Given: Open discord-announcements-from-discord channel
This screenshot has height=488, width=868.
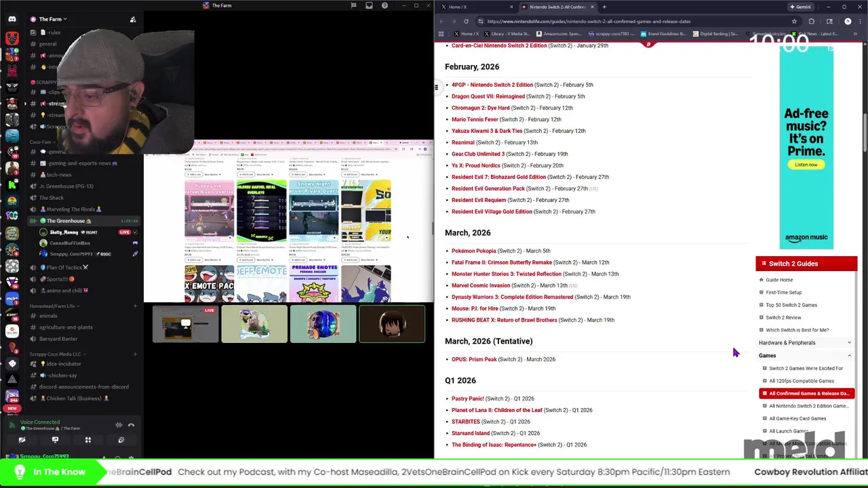Looking at the screenshot, I should 83,386.
